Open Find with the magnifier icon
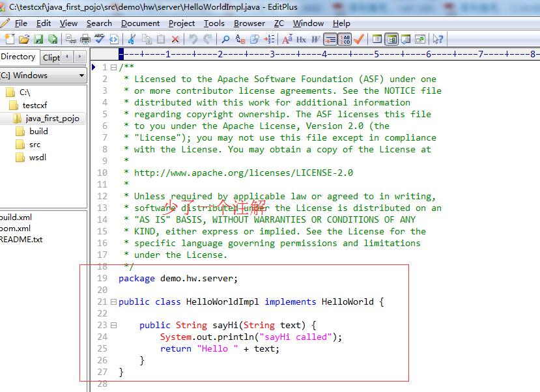The height and width of the screenshot is (392, 540). pyautogui.click(x=225, y=39)
